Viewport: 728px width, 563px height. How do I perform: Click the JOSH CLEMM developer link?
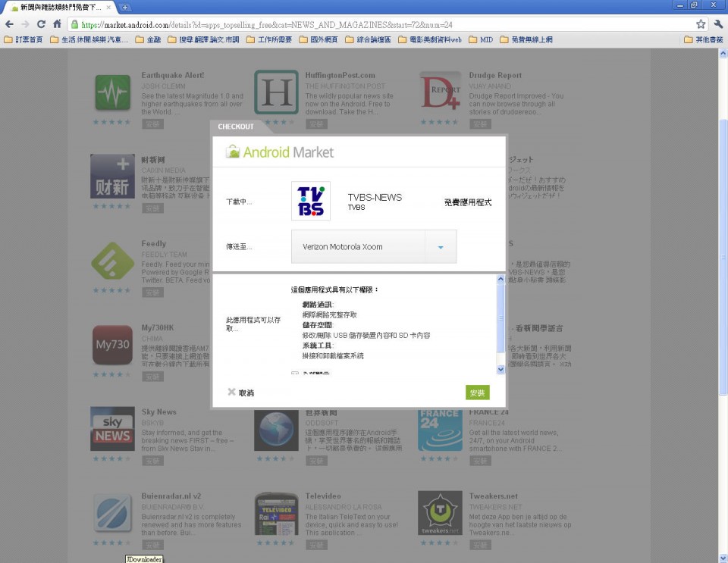coord(164,86)
